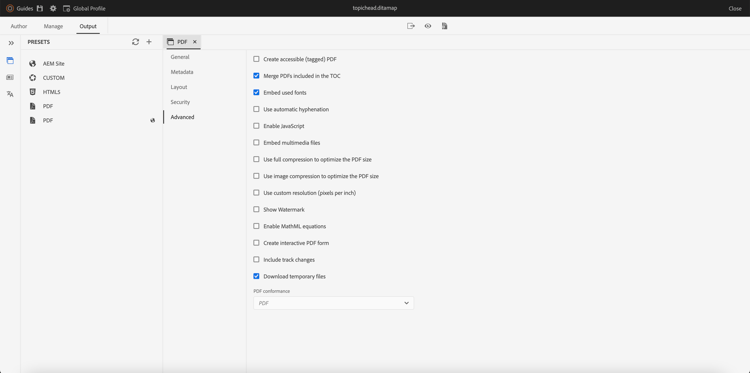Open the translation icon in sidebar
Image resolution: width=750 pixels, height=373 pixels.
click(x=10, y=94)
